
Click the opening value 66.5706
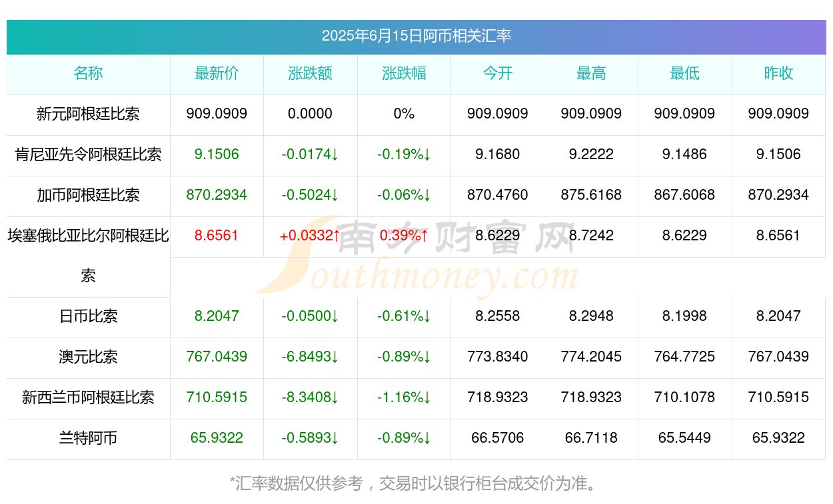498,438
